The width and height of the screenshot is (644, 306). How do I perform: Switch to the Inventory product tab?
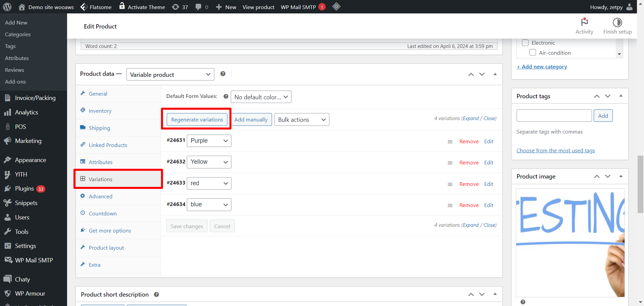(118, 111)
